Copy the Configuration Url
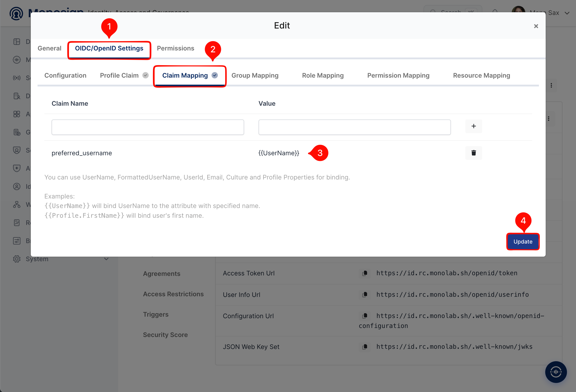Image resolution: width=576 pixels, height=392 pixels. pyautogui.click(x=365, y=316)
